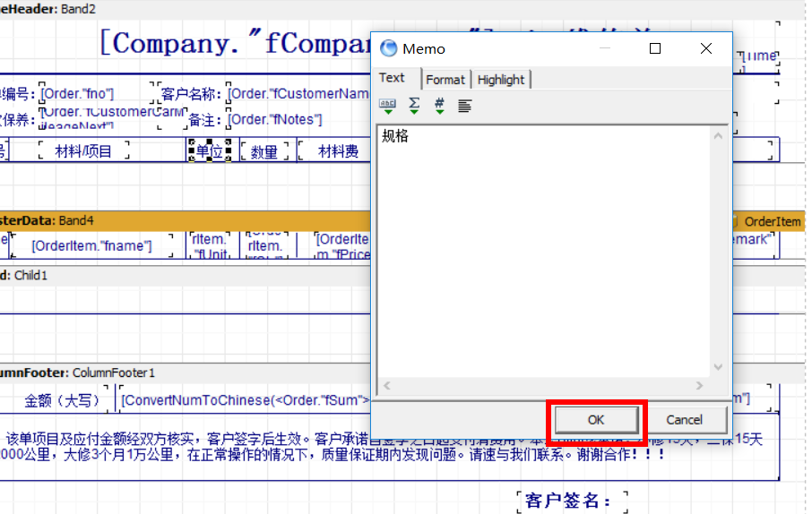Viewport: 812px width, 514px height.
Task: Switch to the Format tab
Action: [x=445, y=80]
